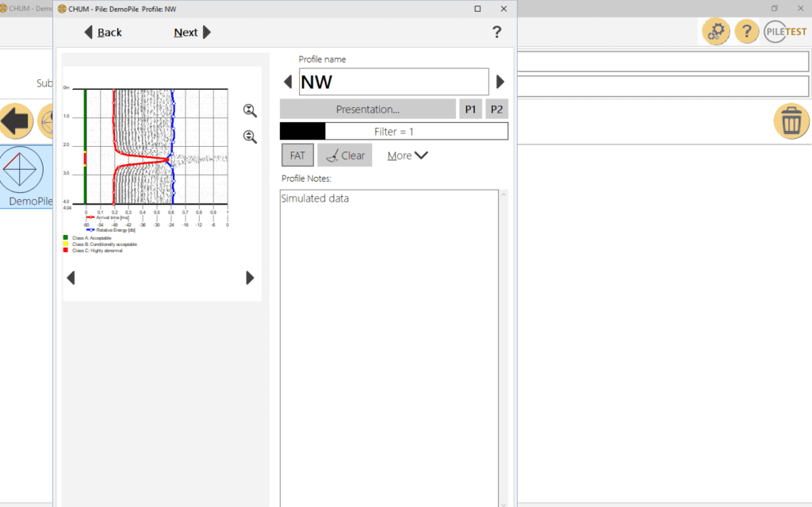Viewport: 812px width, 507px height.
Task: Expand the More options chevron
Action: pyautogui.click(x=408, y=156)
